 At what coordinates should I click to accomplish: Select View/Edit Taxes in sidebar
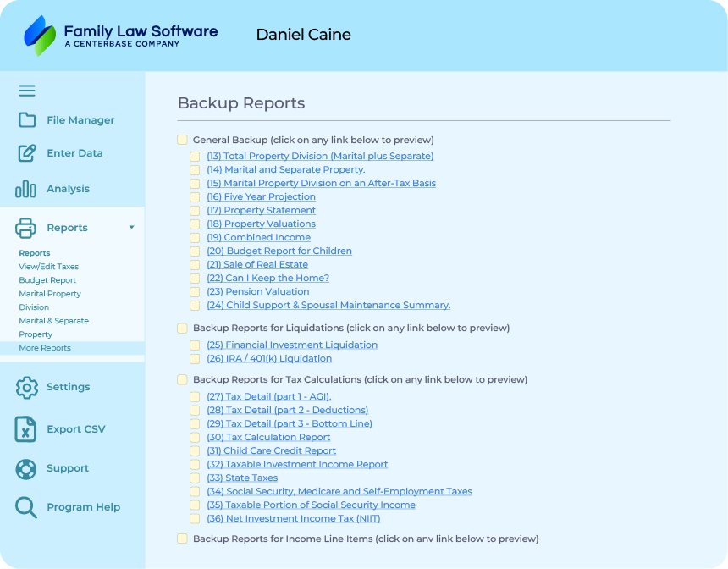pyautogui.click(x=48, y=267)
